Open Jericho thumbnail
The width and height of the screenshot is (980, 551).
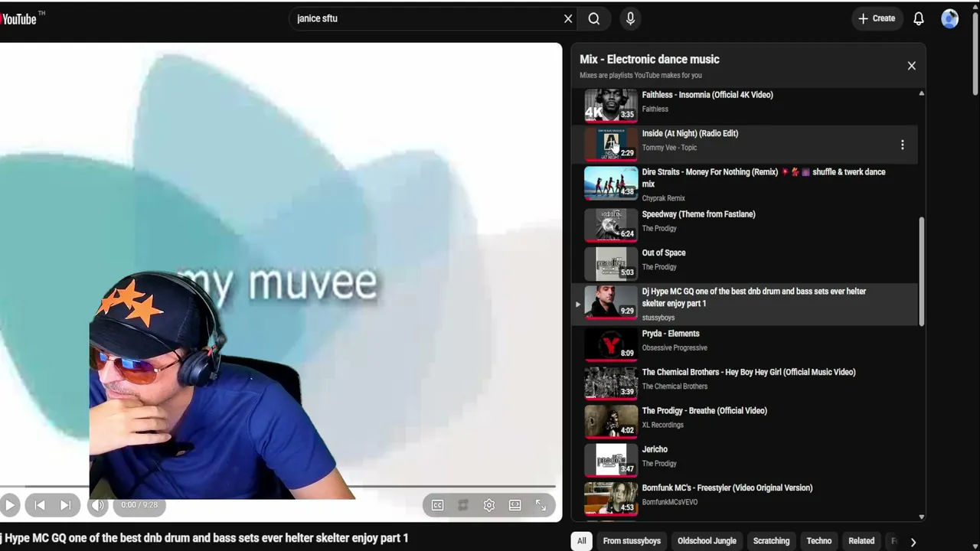611,460
